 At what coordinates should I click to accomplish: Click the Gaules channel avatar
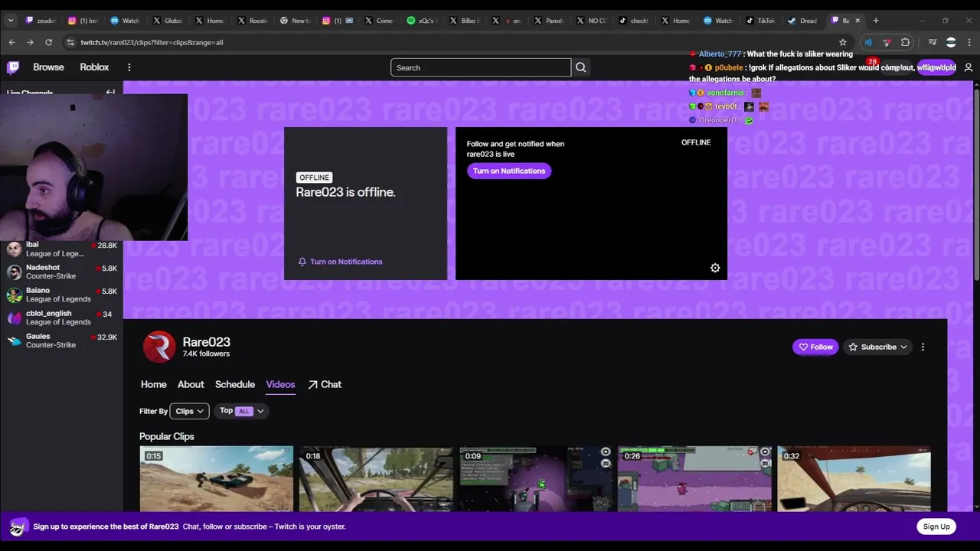click(14, 341)
